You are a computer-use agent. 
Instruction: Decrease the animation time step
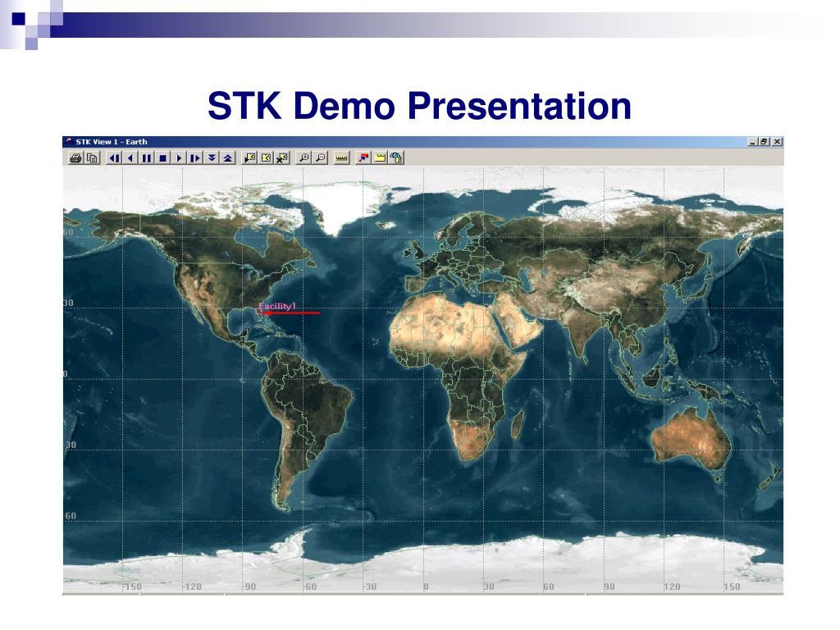pyautogui.click(x=212, y=158)
